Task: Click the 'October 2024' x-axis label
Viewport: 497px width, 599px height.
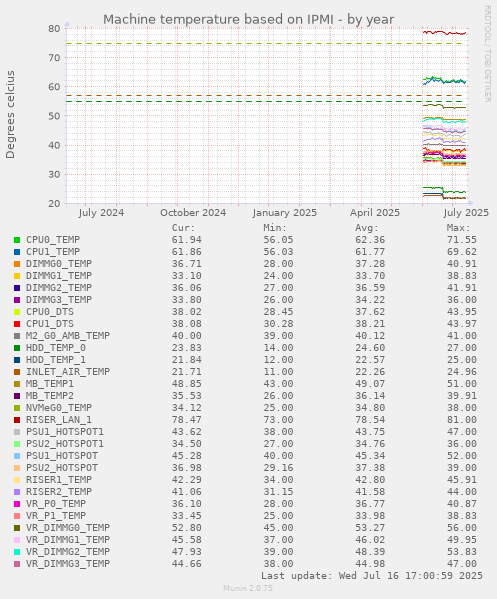Action: [193, 213]
